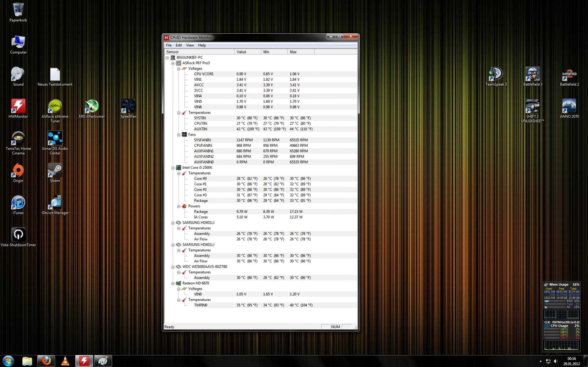The height and width of the screenshot is (367, 588).
Task: Collapse the ASRock Voltages section
Action: point(179,69)
